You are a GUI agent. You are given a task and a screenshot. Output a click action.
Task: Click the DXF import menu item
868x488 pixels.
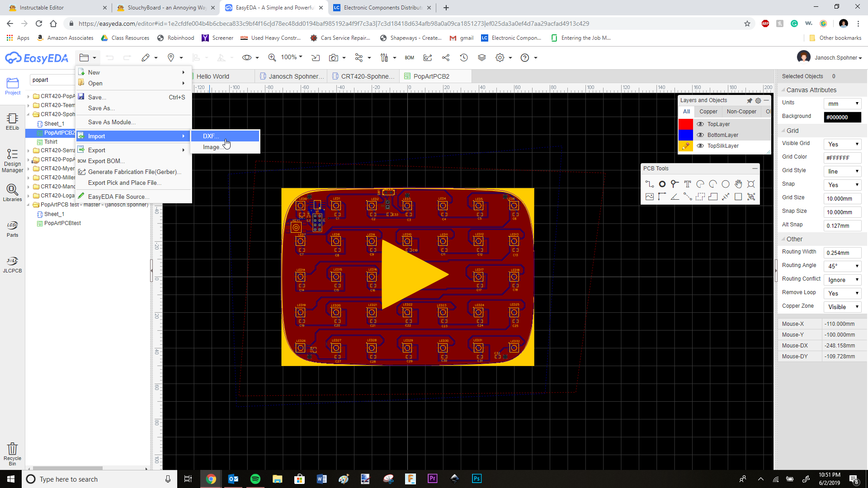tap(211, 136)
